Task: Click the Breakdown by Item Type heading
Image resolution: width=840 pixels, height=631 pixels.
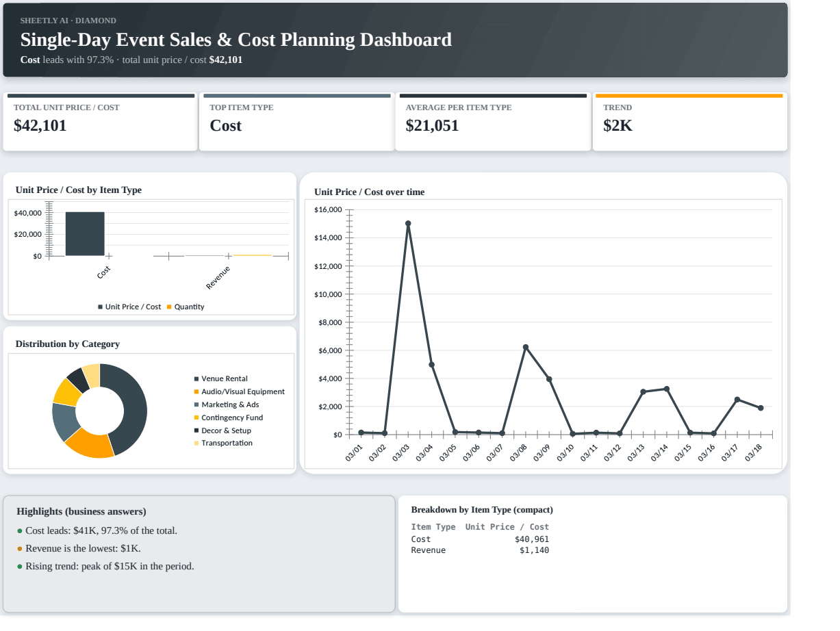Action: pyautogui.click(x=482, y=510)
